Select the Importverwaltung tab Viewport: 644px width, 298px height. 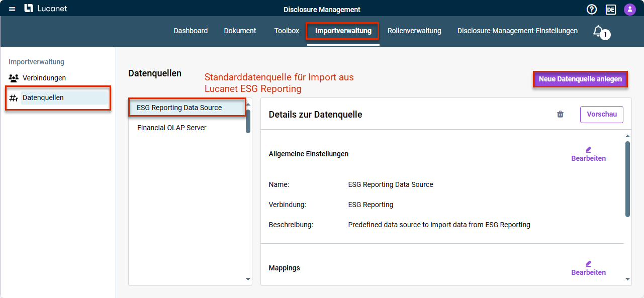point(343,31)
